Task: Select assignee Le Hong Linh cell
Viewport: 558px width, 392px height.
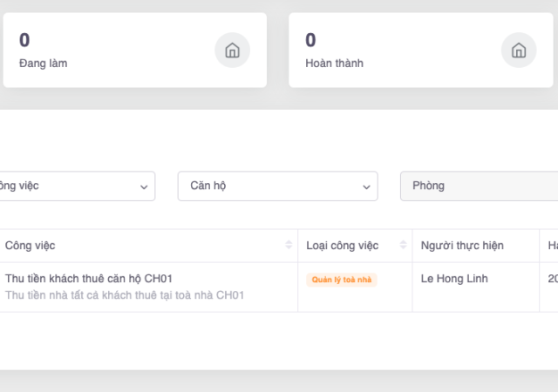Action: tap(453, 279)
